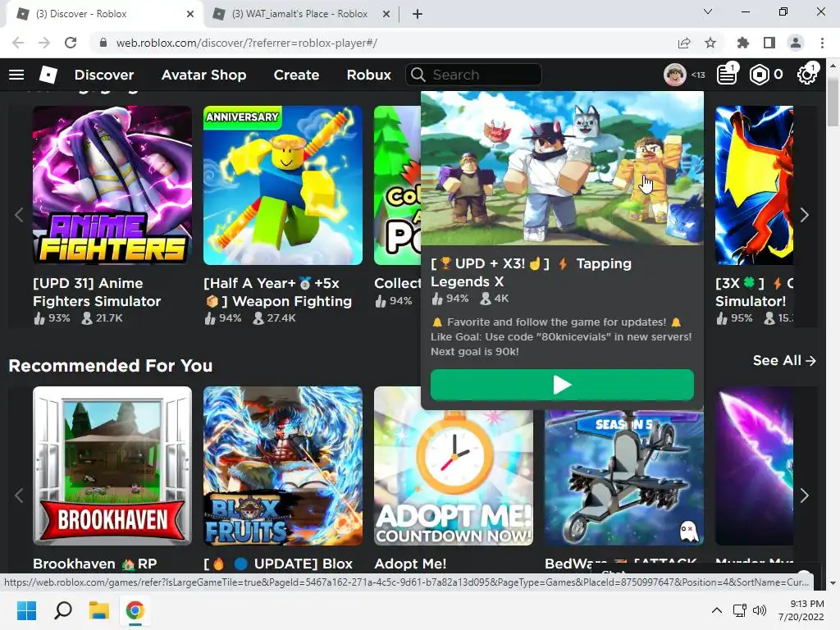Open the notifications feed icon
Image resolution: width=840 pixels, height=630 pixels.
pos(727,75)
